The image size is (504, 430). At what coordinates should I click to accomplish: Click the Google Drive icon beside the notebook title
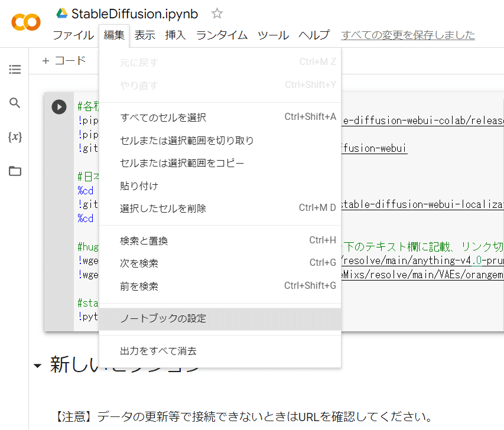(61, 14)
